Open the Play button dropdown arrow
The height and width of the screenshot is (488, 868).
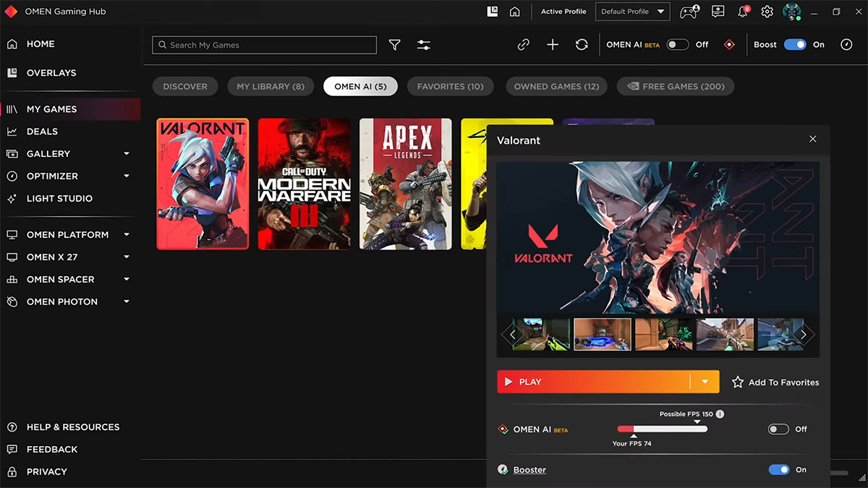coord(705,382)
